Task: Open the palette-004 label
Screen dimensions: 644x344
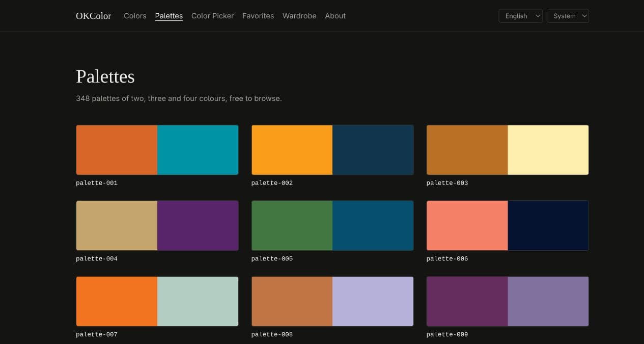Action: click(x=97, y=259)
